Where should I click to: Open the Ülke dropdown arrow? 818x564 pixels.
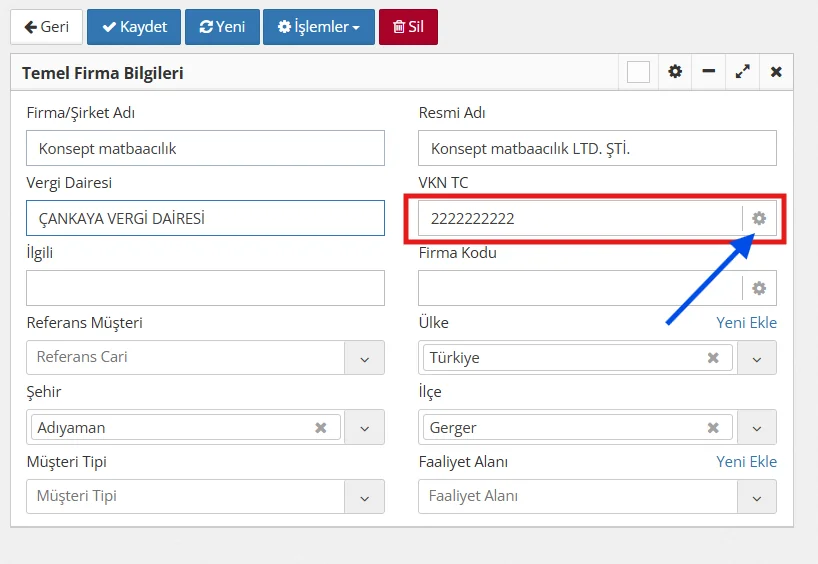757,358
